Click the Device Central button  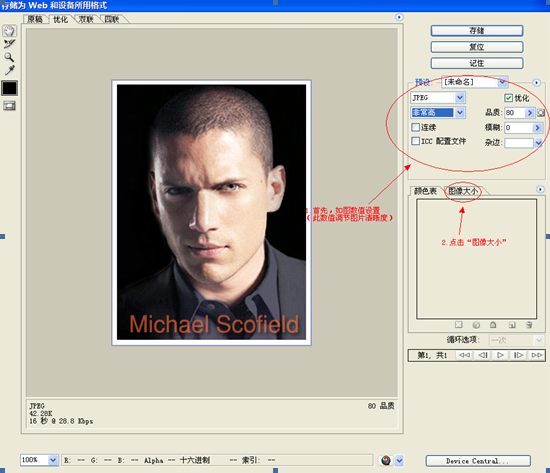pos(478,461)
